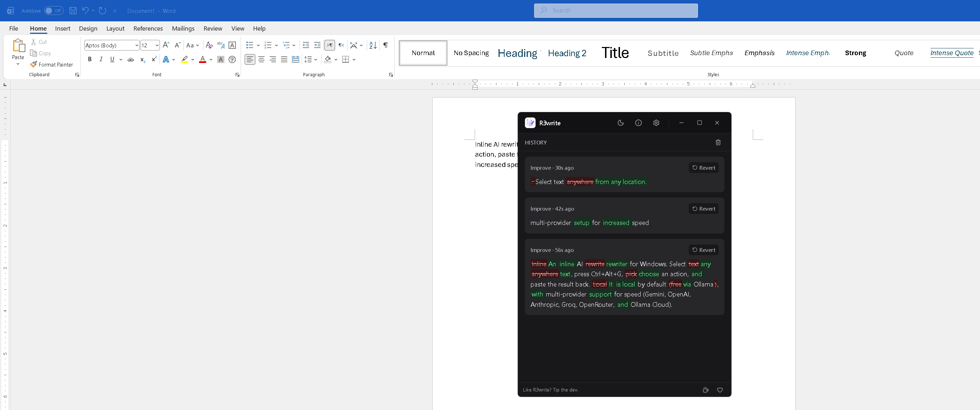Revert the 30s ago Improve entry

tap(703, 168)
